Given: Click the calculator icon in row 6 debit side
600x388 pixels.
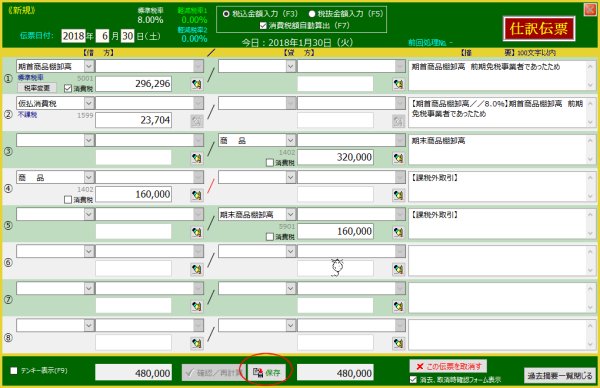Looking at the screenshot, I should (197, 269).
